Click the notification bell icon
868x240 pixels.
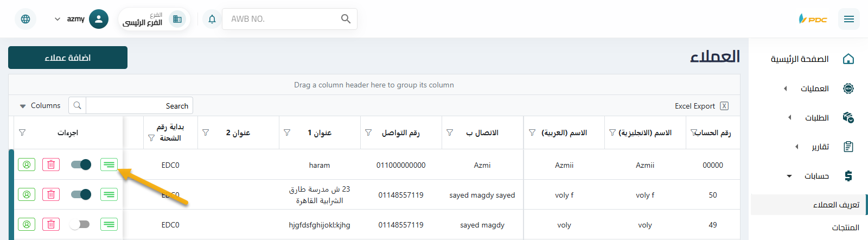212,19
